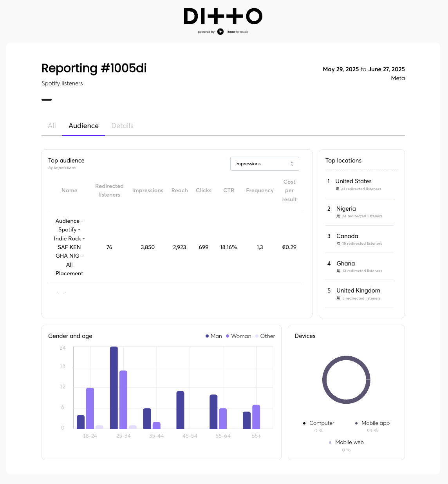Screen dimensions: 448x484
Task: Toggle the Woman legend in Gender chart
Action: coord(238,336)
